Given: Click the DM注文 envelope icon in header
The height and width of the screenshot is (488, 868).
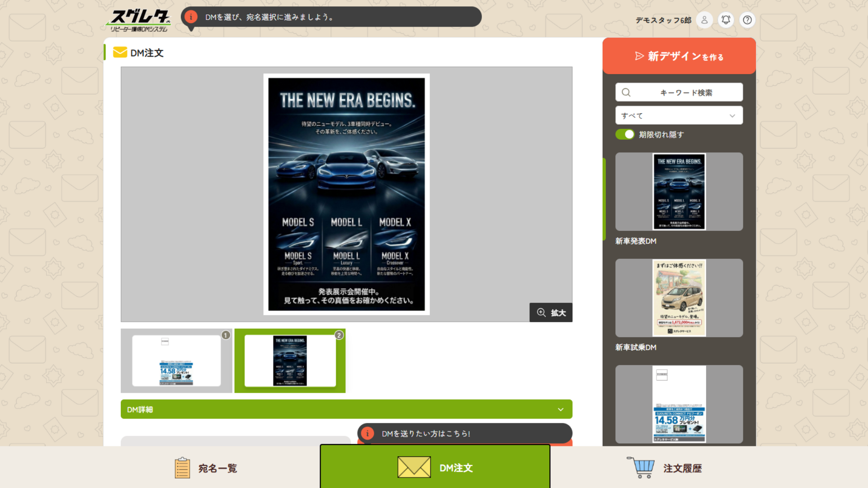Looking at the screenshot, I should 120,52.
